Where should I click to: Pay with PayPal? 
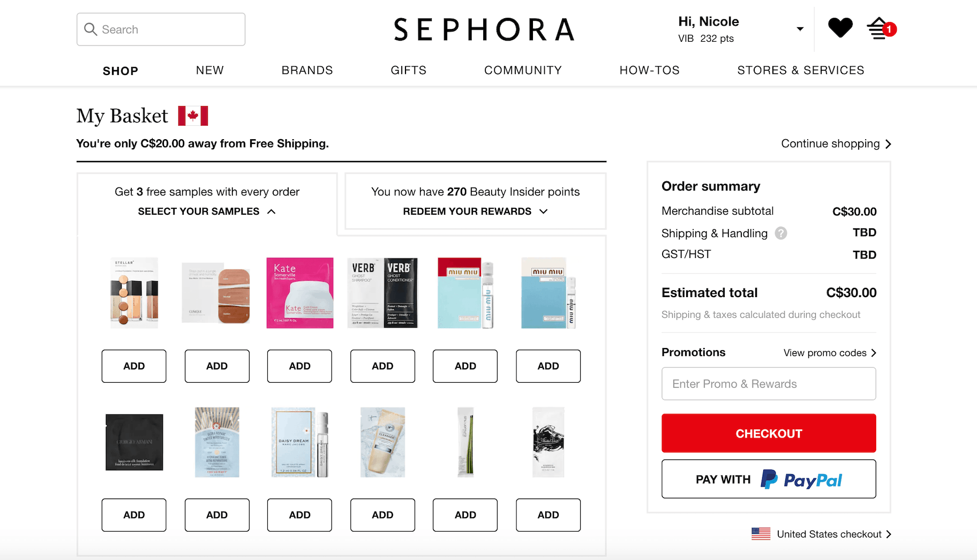pos(769,479)
